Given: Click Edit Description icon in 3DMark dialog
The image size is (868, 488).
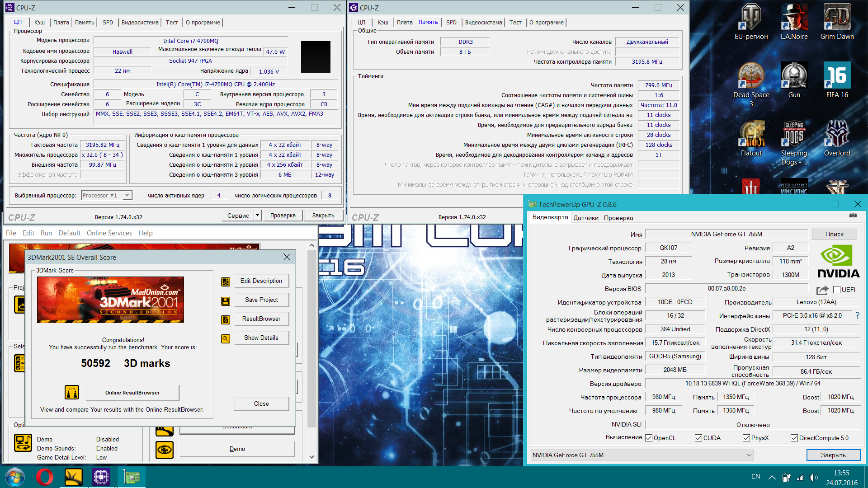Looking at the screenshot, I should [x=226, y=282].
